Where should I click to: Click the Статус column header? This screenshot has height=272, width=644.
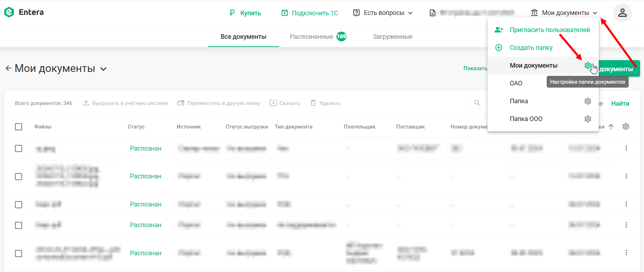pos(136,127)
